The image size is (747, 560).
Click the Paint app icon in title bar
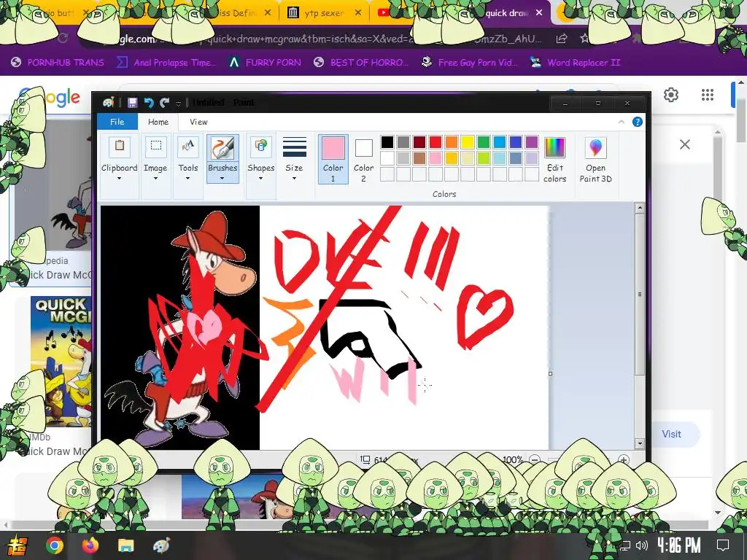[x=109, y=102]
